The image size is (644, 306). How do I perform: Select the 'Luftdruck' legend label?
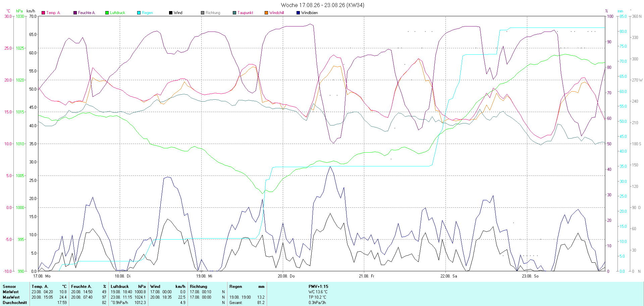click(117, 13)
